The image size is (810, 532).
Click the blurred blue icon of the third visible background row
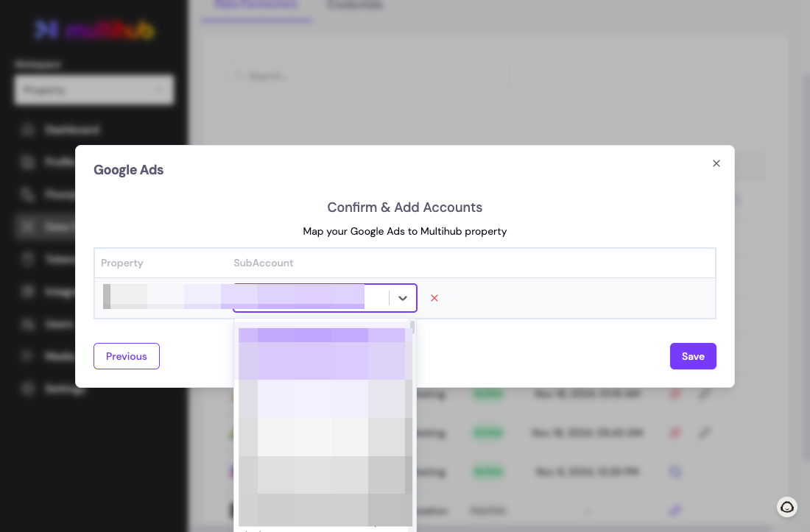click(x=675, y=471)
